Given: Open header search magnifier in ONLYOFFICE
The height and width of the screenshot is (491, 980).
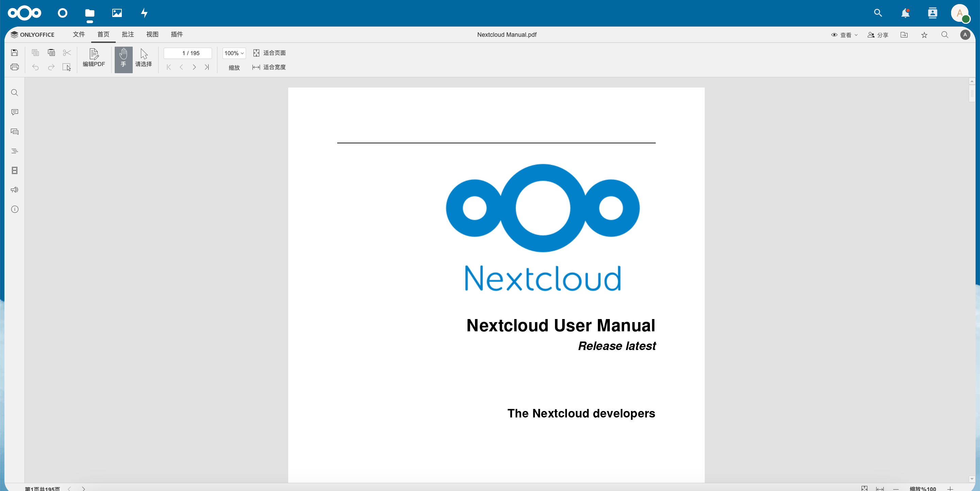Looking at the screenshot, I should tap(945, 35).
